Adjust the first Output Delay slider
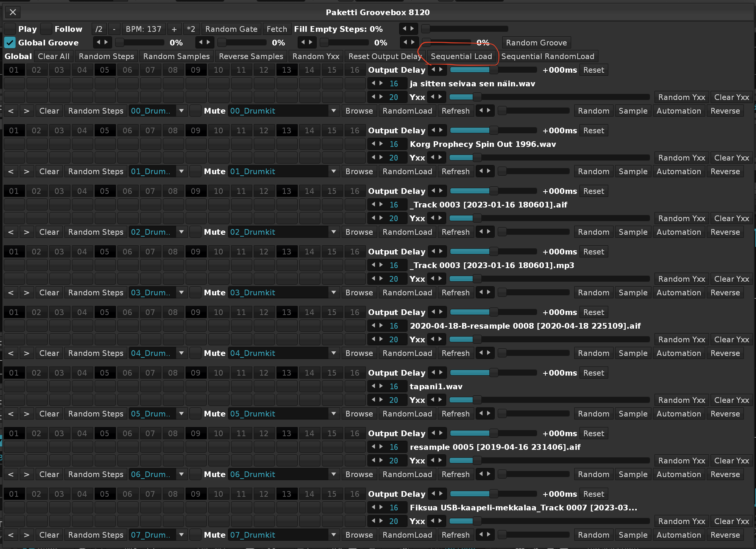Viewport: 756px width, 549px height. point(493,70)
